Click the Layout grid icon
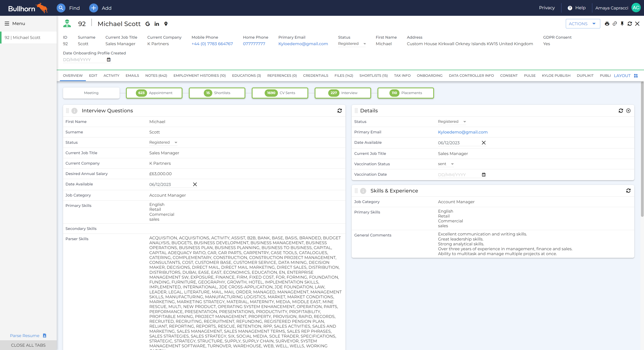The height and width of the screenshot is (350, 644). (636, 76)
